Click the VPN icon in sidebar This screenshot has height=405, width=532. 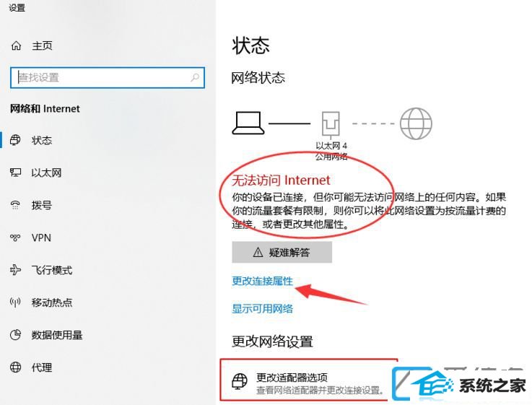click(15, 238)
